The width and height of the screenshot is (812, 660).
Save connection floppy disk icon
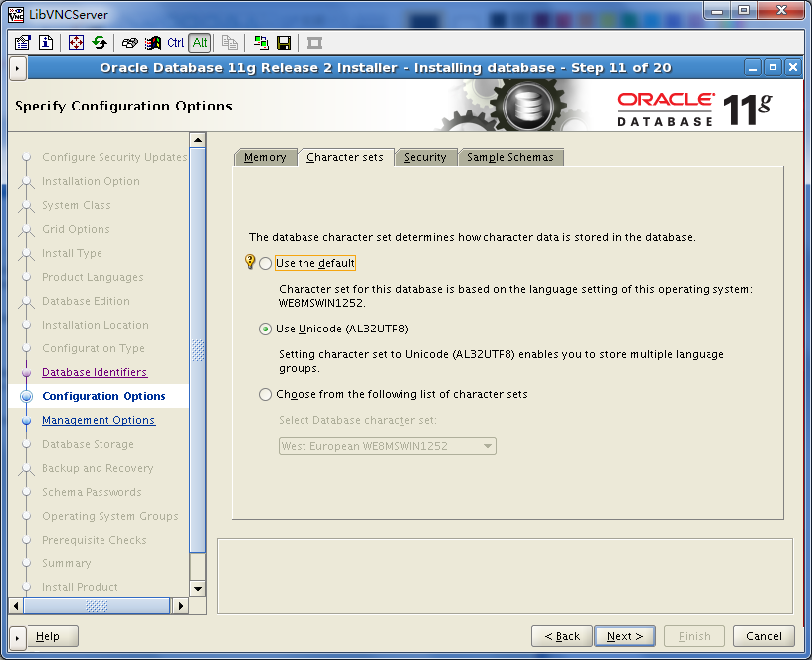coord(284,43)
